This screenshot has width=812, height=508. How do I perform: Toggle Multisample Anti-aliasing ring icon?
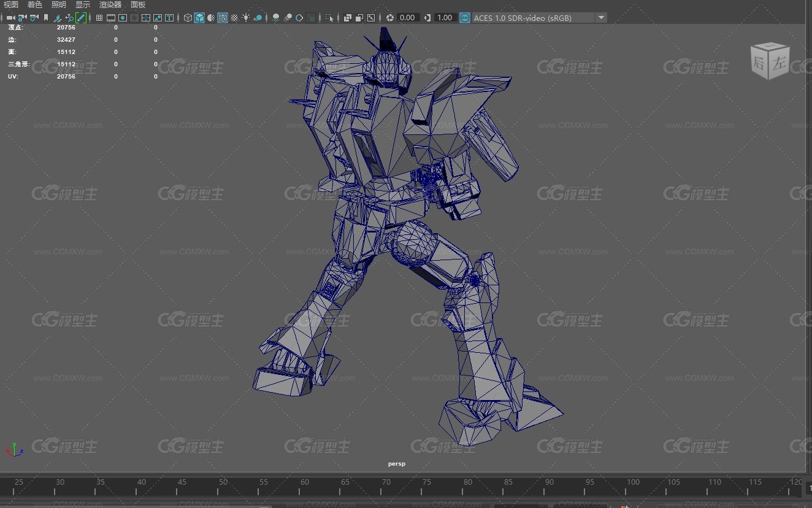coord(299,18)
